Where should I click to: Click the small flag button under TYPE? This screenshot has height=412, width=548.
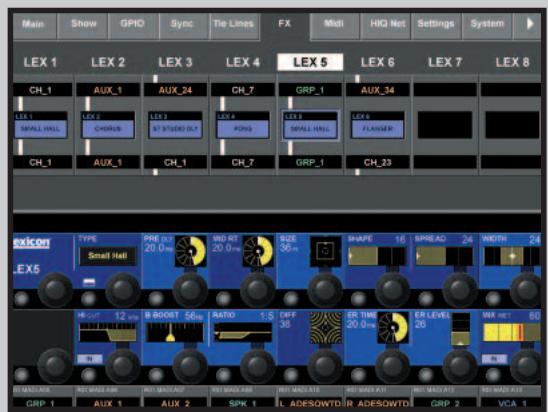coord(89,282)
